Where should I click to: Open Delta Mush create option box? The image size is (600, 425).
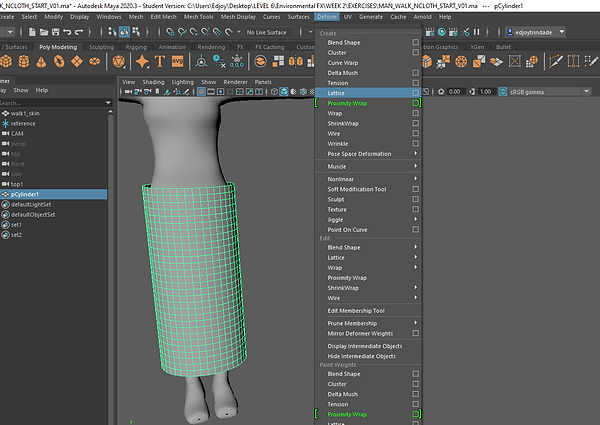(x=416, y=72)
